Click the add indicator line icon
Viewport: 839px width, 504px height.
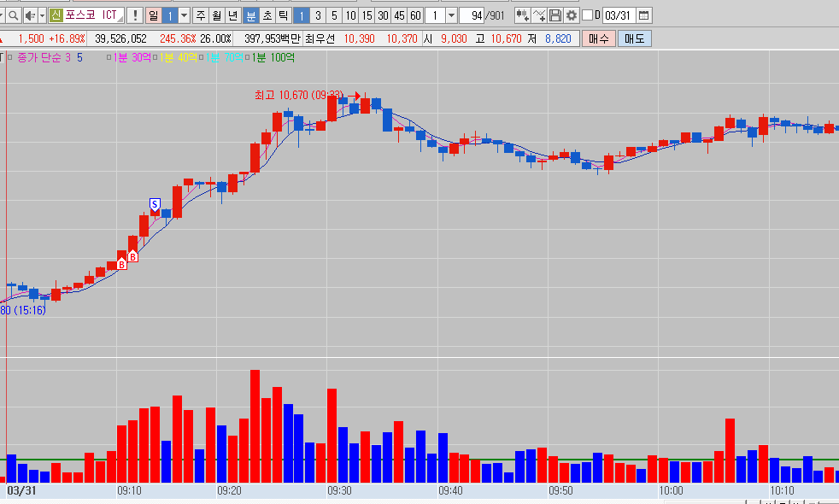pos(539,15)
